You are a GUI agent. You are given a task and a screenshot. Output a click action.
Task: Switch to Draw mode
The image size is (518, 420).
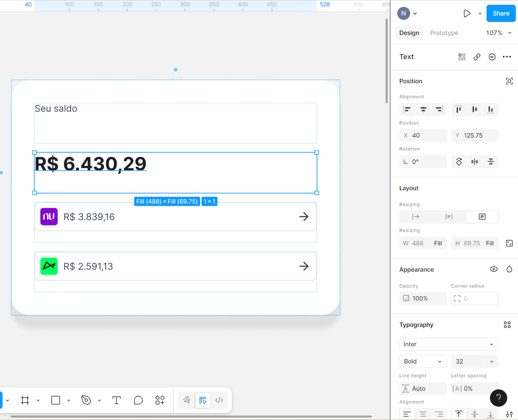coord(187,400)
